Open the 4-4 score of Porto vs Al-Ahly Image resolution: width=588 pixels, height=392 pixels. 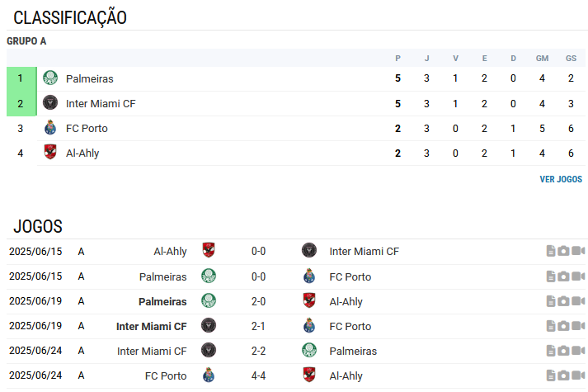pos(258,375)
